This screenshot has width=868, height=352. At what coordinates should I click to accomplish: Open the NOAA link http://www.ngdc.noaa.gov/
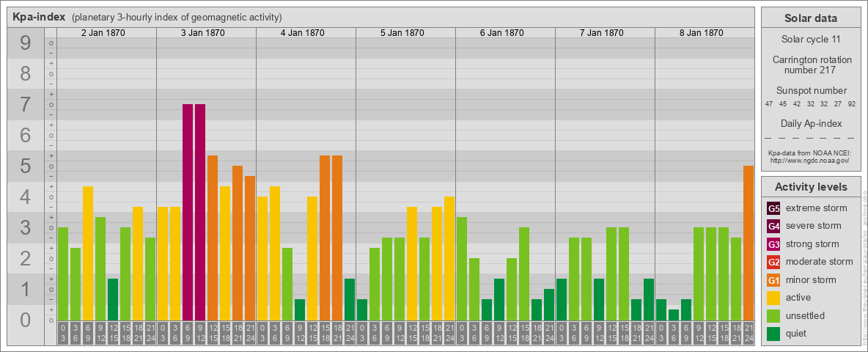[x=810, y=160]
